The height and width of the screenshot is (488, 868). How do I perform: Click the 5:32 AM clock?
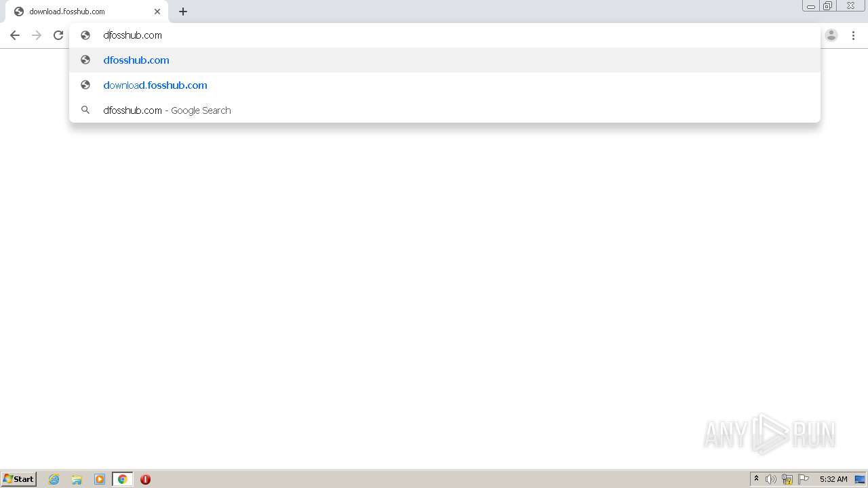833,479
